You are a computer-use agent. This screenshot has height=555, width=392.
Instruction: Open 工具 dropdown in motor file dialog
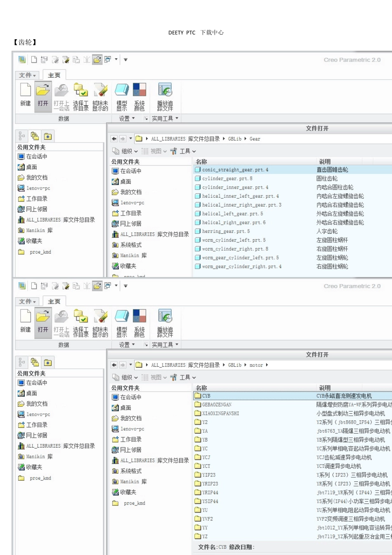point(183,377)
